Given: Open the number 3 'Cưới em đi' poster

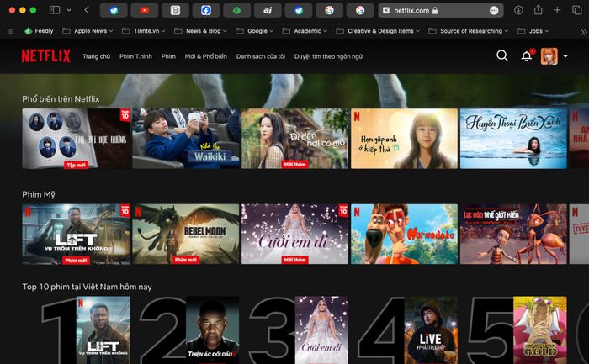Looking at the screenshot, I should (x=321, y=330).
